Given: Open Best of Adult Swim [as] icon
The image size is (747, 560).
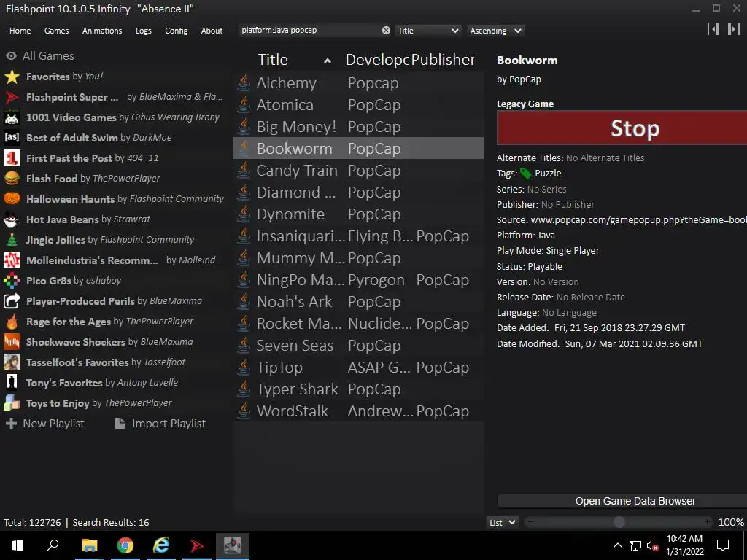Looking at the screenshot, I should (x=12, y=138).
